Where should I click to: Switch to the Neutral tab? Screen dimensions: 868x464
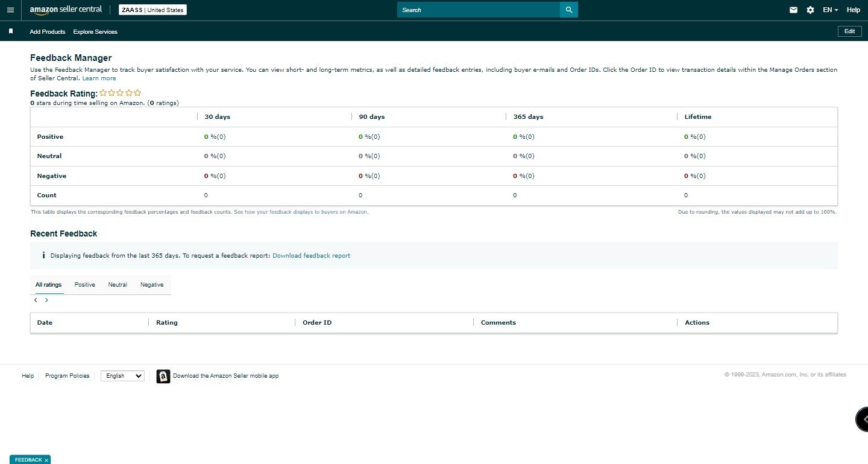[x=118, y=285]
